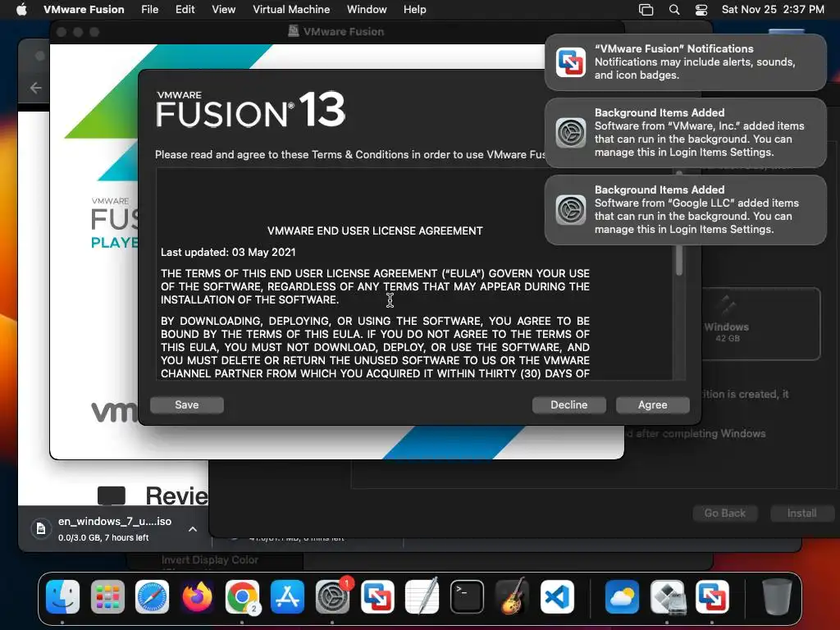Open the Apple menu
840x630 pixels.
click(21, 9)
